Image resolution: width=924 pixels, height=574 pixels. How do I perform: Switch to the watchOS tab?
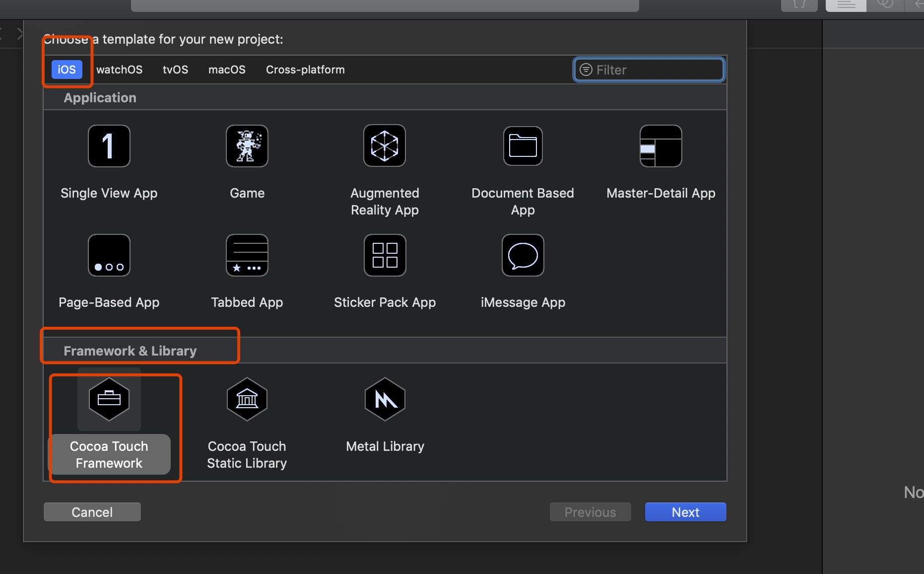pos(120,70)
